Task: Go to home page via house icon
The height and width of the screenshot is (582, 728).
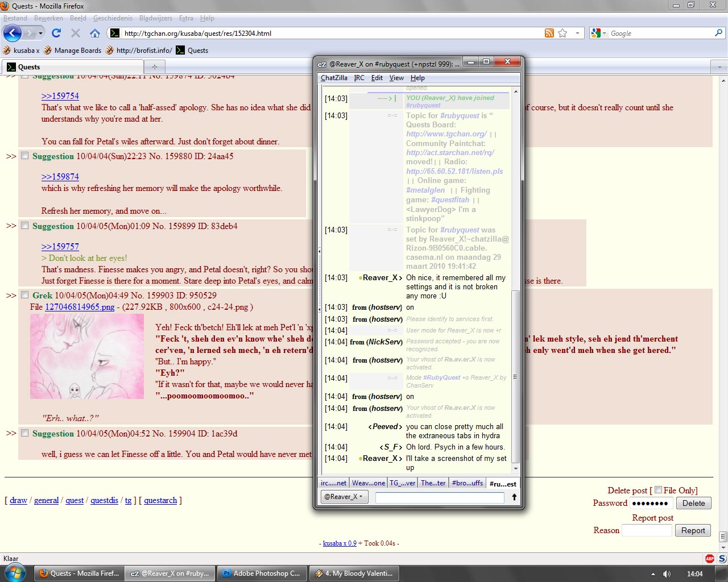Action: 95,33
